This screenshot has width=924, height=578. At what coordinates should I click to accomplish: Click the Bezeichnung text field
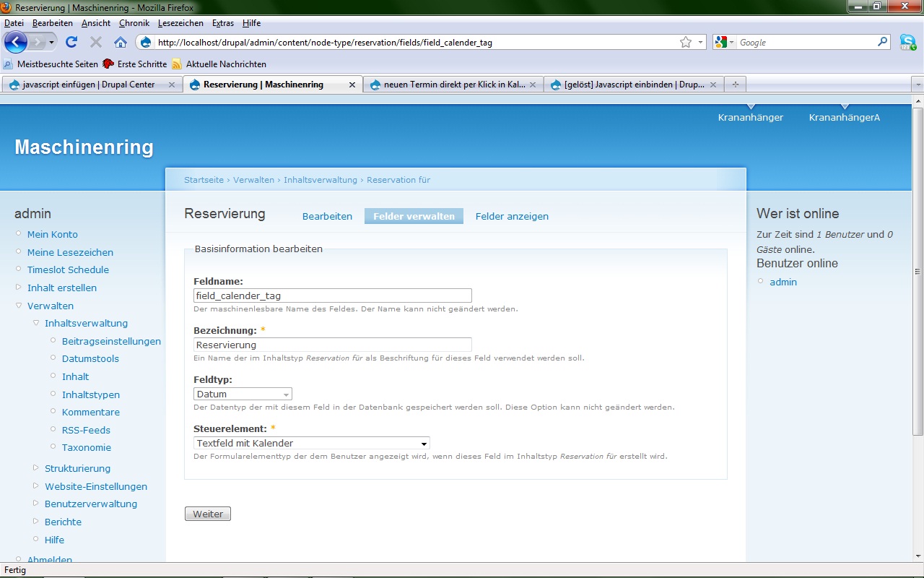click(332, 345)
